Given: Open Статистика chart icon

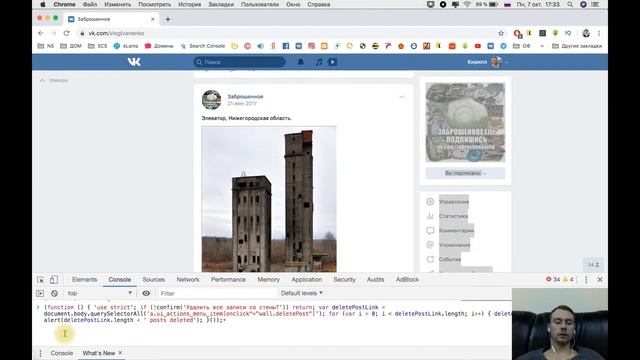Looking at the screenshot, I should point(430,216).
